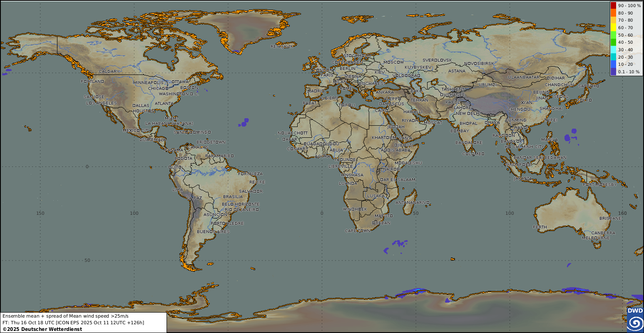This screenshot has height=333, width=644.
Task: Click the DWD spiral logo
Action: coord(635,323)
